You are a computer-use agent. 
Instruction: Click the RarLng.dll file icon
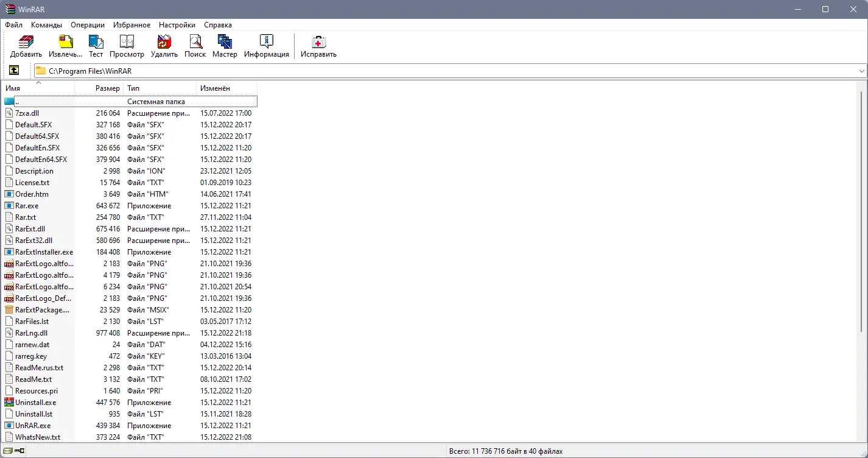[x=9, y=333]
